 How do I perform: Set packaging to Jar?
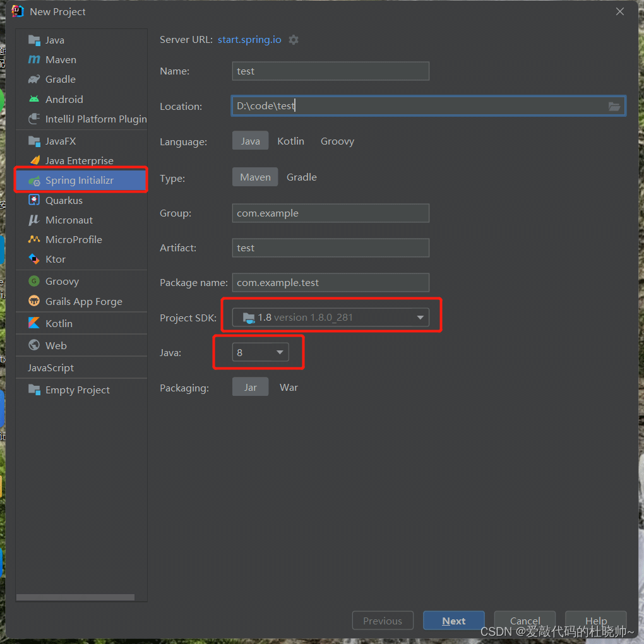(250, 387)
